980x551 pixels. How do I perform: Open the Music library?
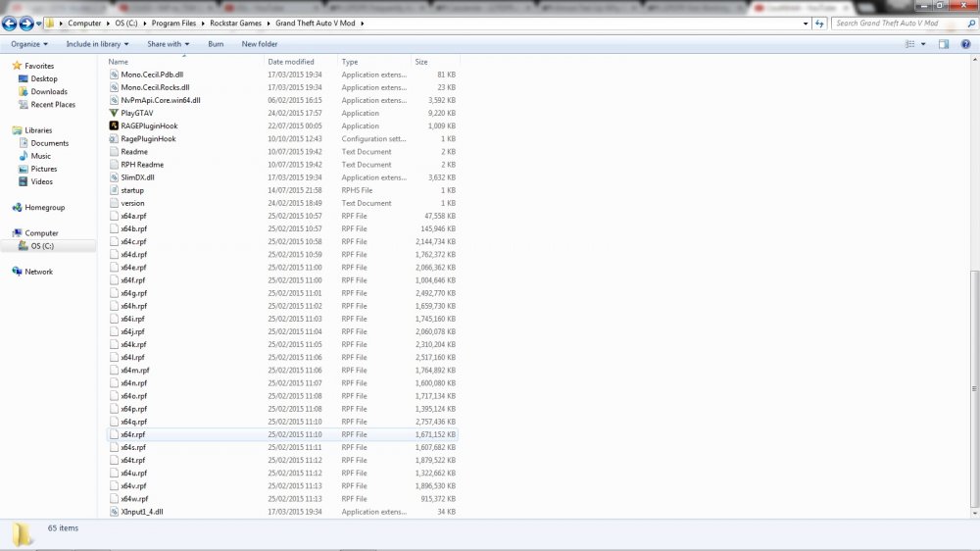[40, 156]
